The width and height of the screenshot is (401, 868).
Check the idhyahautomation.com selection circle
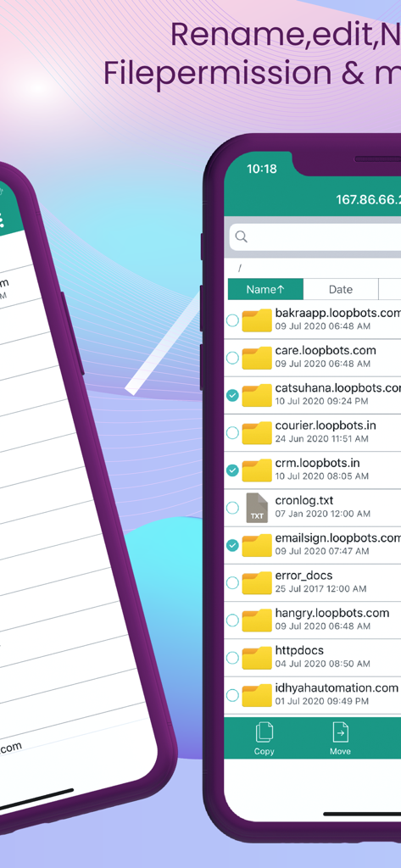point(232,695)
